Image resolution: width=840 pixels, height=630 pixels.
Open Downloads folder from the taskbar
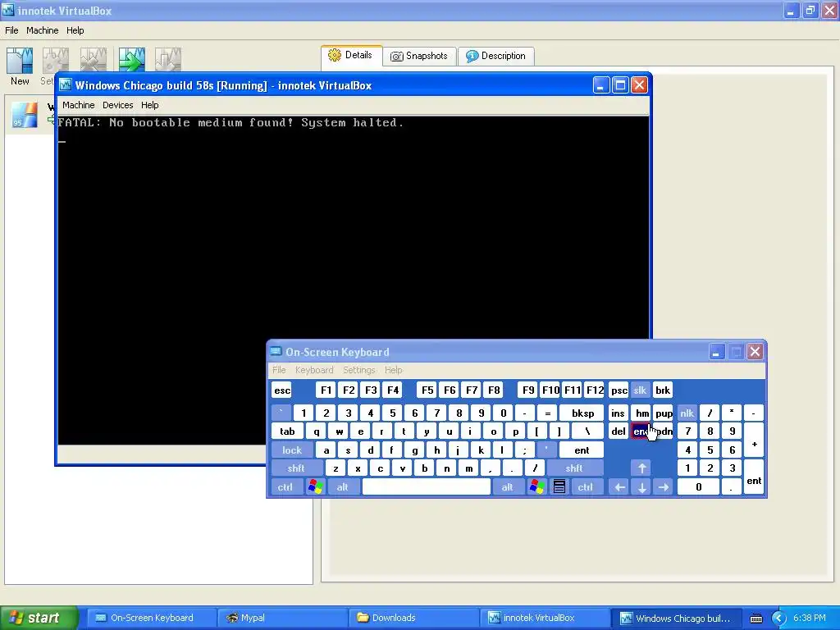(x=414, y=618)
